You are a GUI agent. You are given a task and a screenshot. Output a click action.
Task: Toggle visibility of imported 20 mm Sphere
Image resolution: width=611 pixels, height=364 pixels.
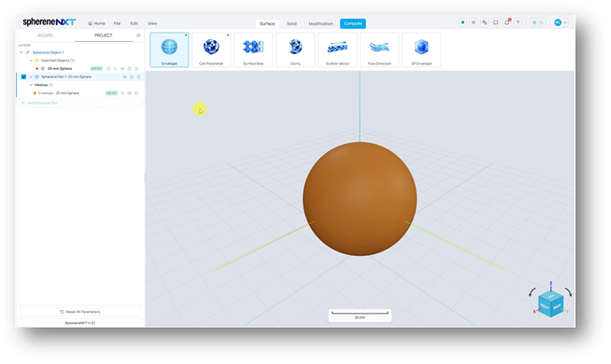click(x=122, y=68)
